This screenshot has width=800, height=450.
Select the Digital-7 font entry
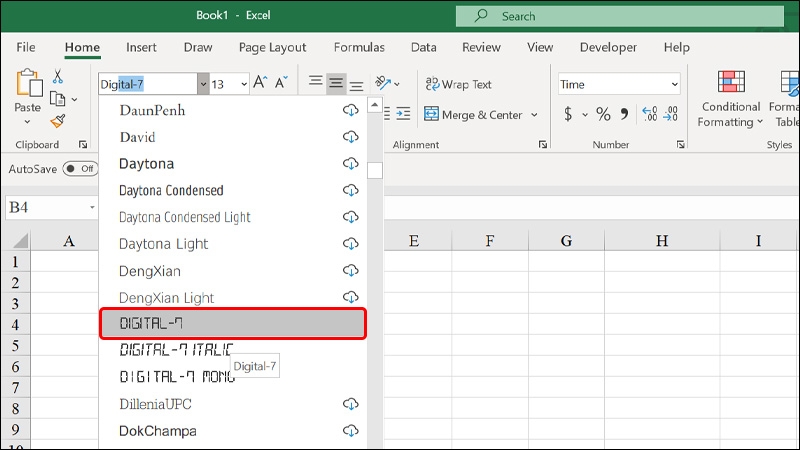point(233,323)
